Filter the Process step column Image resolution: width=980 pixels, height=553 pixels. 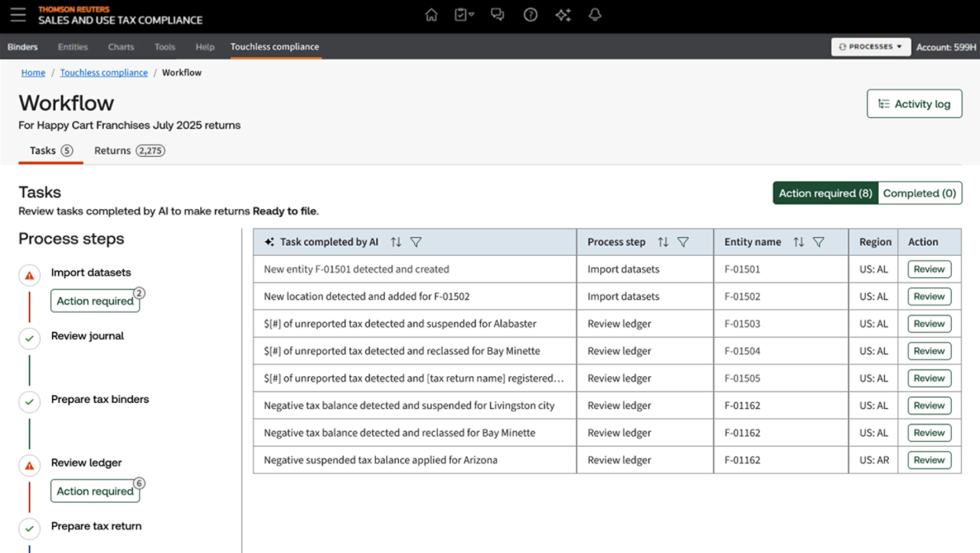click(x=683, y=242)
